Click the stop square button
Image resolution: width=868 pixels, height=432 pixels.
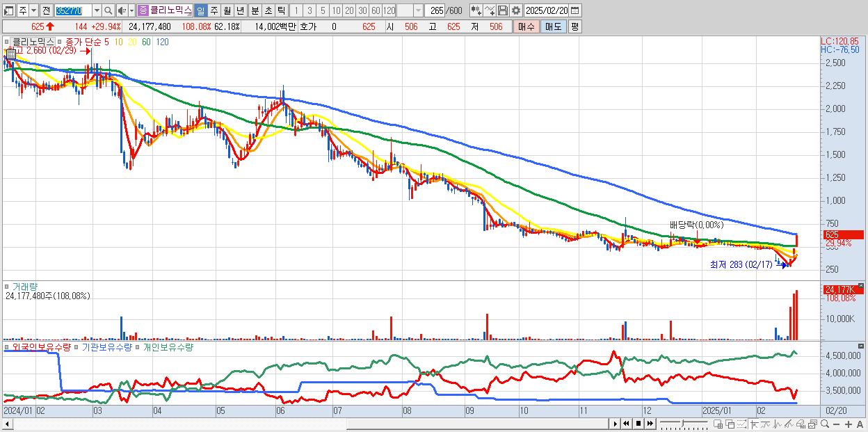(x=638, y=424)
